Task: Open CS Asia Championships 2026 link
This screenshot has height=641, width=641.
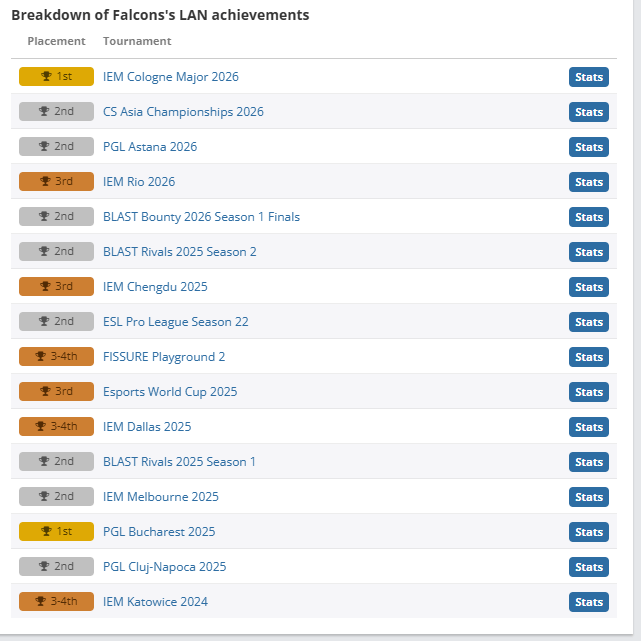Action: 183,112
